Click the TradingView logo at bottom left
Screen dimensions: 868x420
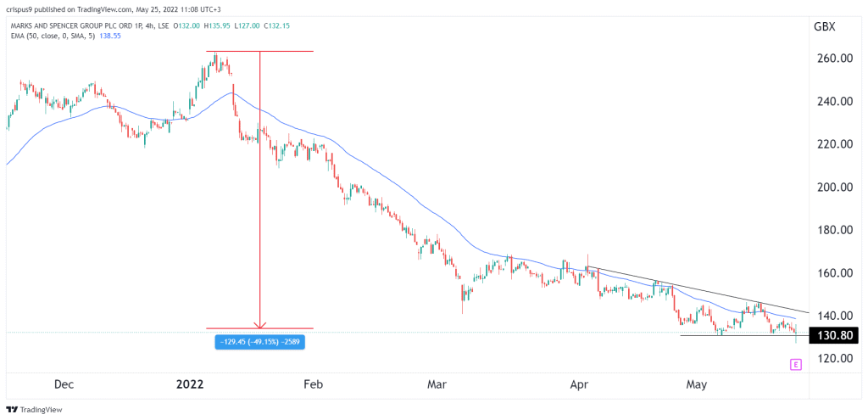tap(34, 410)
